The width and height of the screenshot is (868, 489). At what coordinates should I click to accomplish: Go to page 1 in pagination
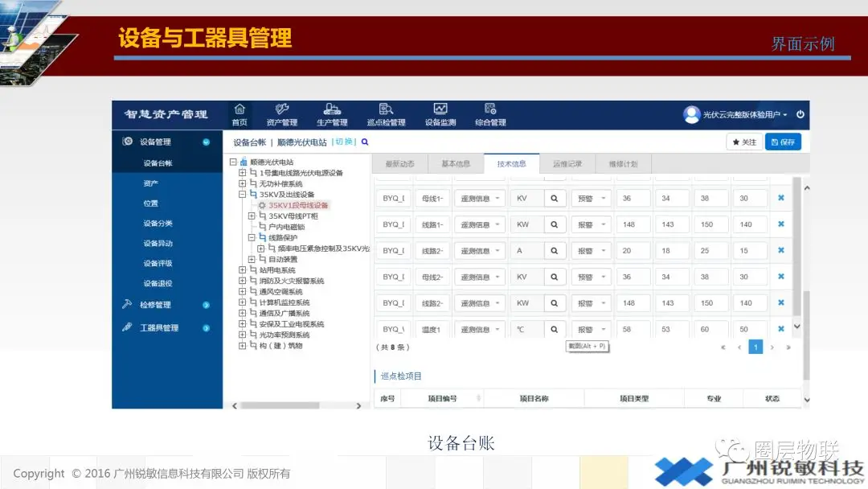tap(755, 347)
